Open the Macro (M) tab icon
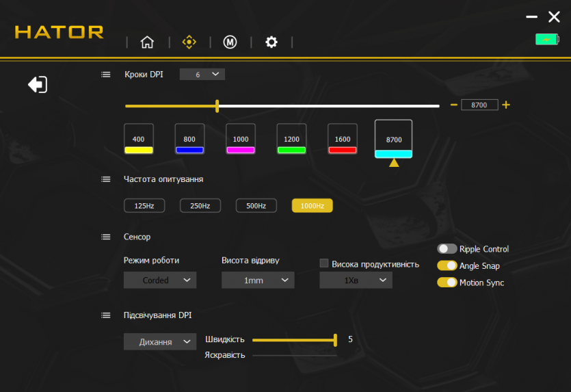Viewport: 571px width, 392px height. point(230,42)
